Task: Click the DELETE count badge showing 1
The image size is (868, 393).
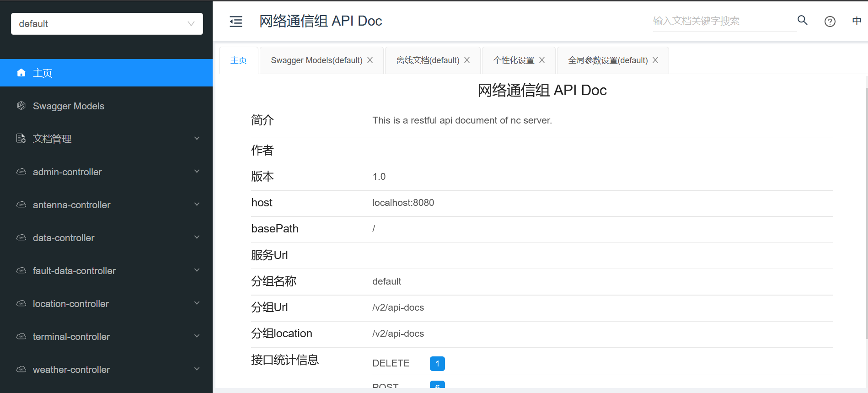Action: (x=437, y=363)
